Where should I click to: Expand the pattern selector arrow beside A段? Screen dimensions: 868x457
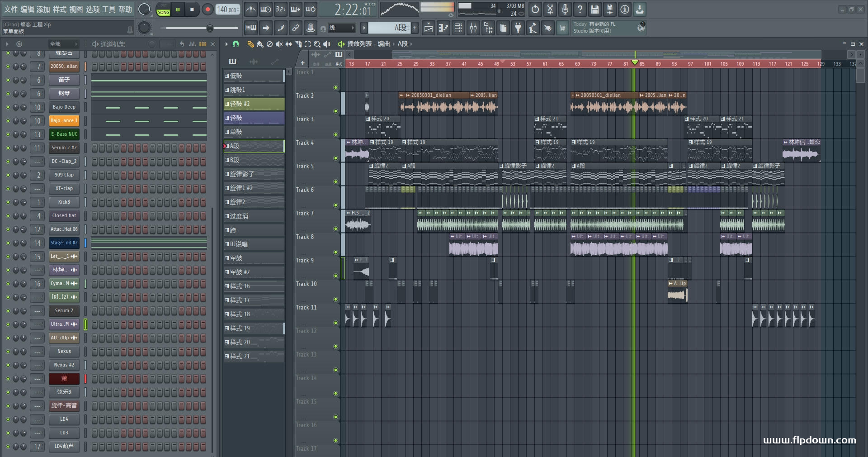tap(364, 28)
